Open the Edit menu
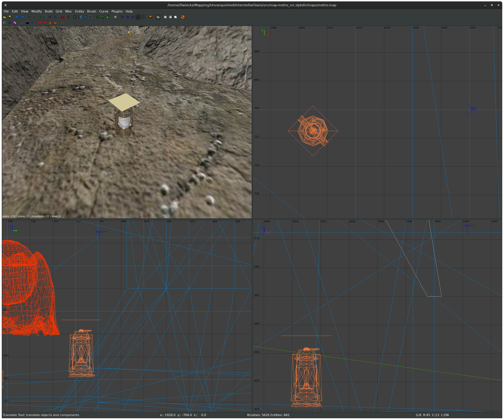The height and width of the screenshot is (420, 504). point(15,11)
